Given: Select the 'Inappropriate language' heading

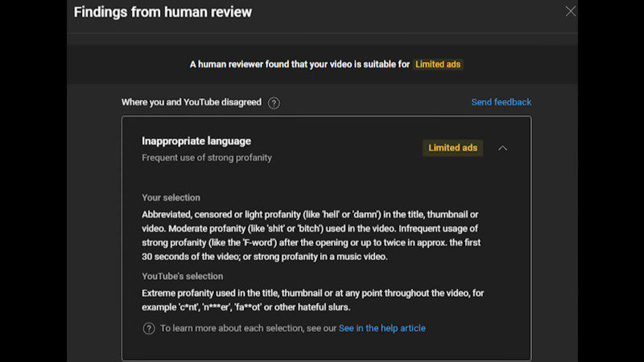Looking at the screenshot, I should pos(196,141).
